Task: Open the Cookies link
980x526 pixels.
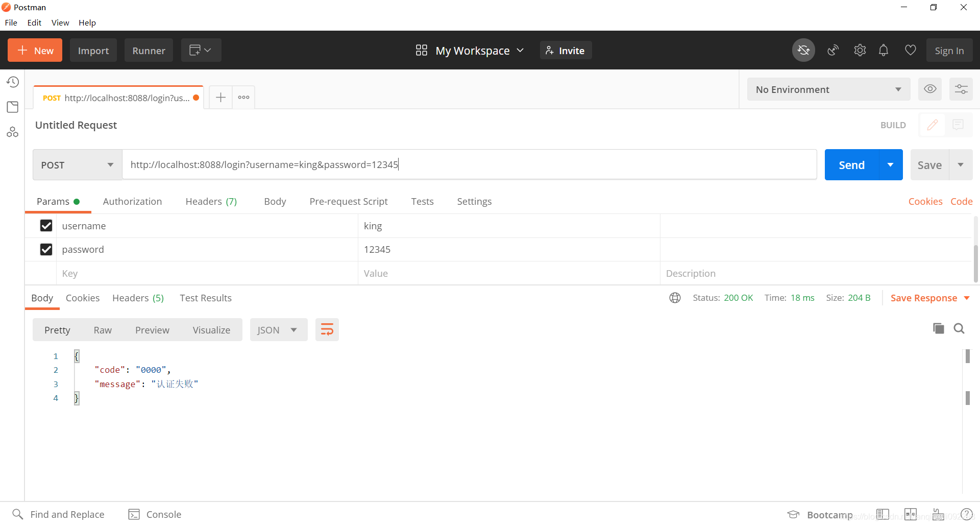Action: click(925, 201)
